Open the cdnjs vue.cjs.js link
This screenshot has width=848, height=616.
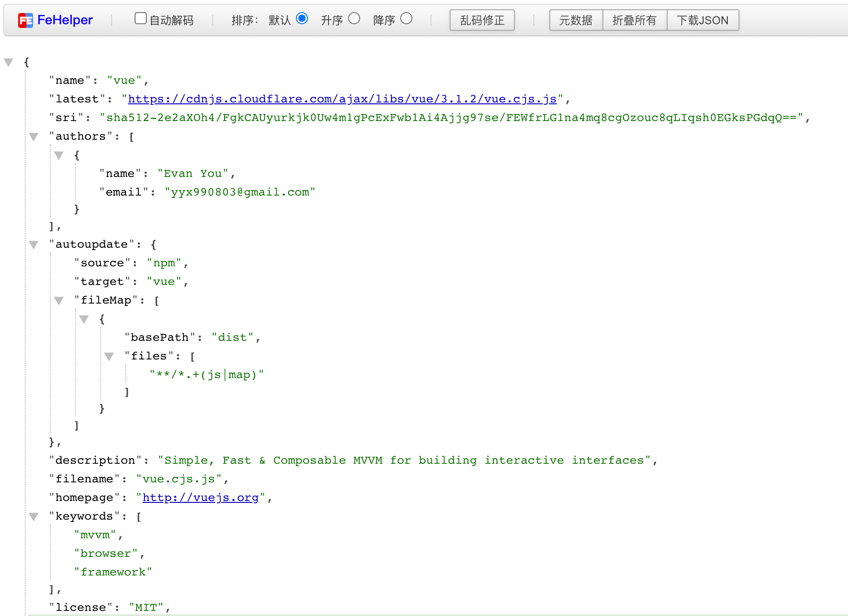[342, 99]
